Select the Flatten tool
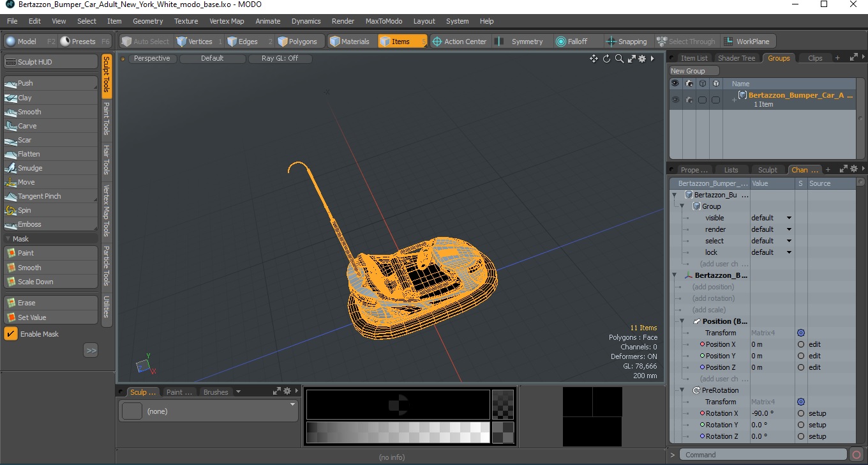This screenshot has height=465, width=868. 51,154
